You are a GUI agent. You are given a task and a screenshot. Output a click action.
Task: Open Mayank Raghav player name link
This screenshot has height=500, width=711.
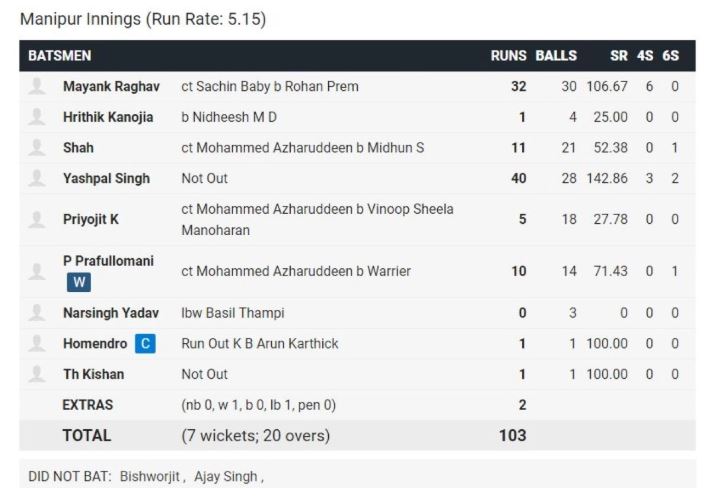(111, 86)
